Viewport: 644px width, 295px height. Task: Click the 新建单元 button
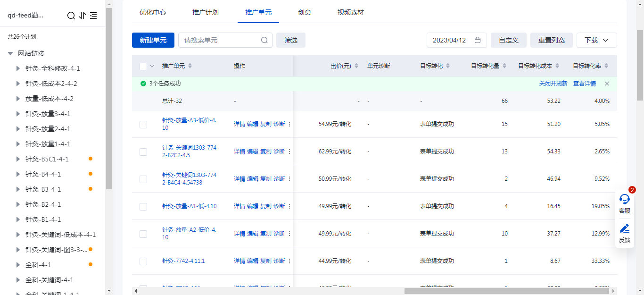(x=153, y=40)
